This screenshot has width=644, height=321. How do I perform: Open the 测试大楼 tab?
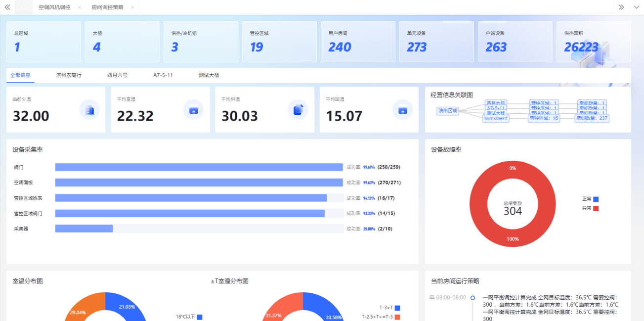pos(209,75)
